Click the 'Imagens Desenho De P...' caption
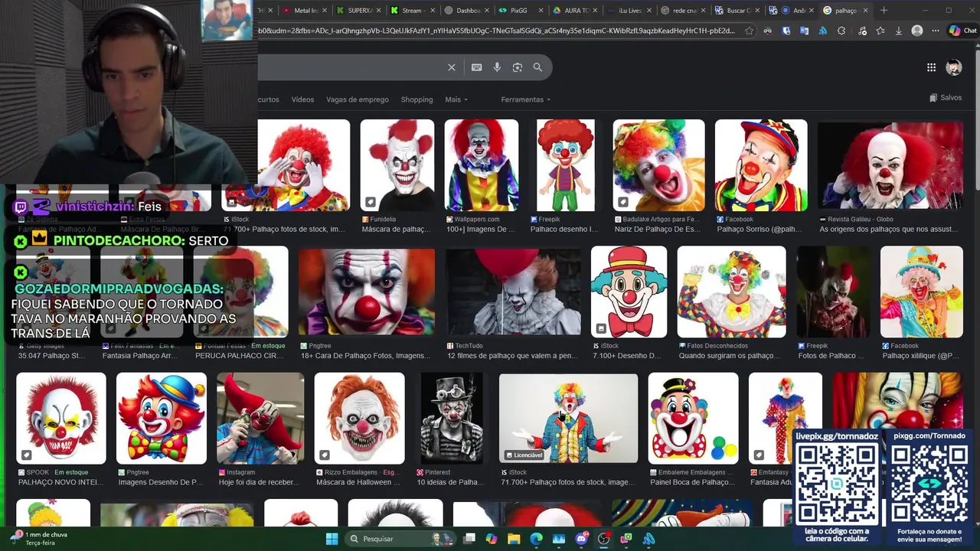Screen dimensions: 980x551 click(x=160, y=482)
